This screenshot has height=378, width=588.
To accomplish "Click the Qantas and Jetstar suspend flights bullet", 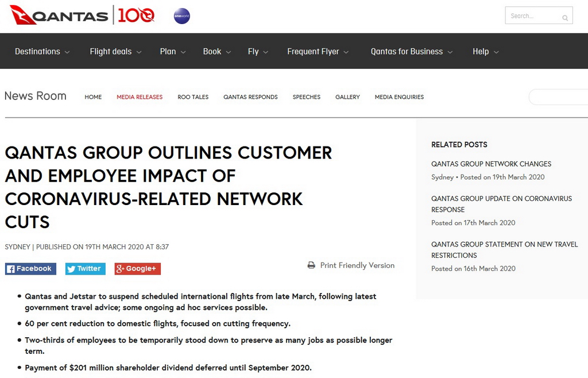I will pyautogui.click(x=200, y=302).
